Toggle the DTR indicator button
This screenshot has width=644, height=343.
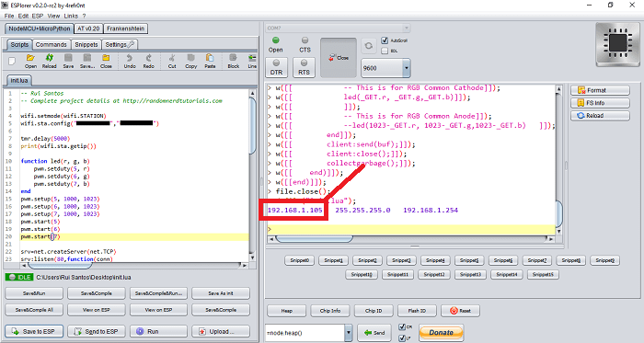(x=276, y=67)
